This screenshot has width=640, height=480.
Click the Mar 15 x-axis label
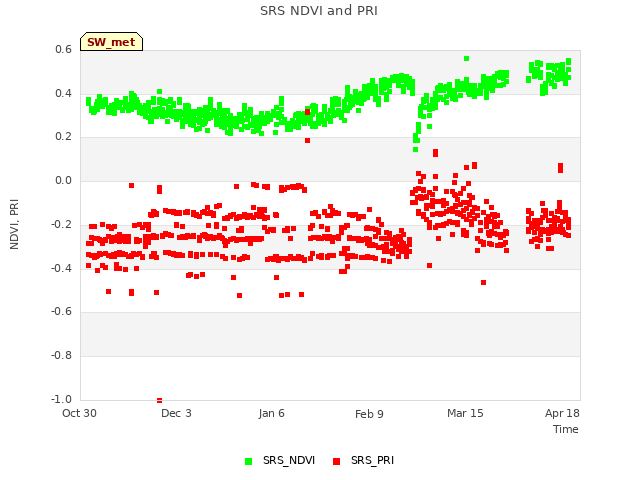[x=465, y=413]
